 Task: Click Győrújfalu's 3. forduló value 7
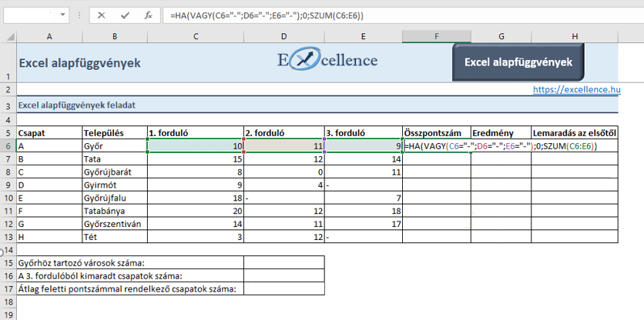(x=364, y=198)
